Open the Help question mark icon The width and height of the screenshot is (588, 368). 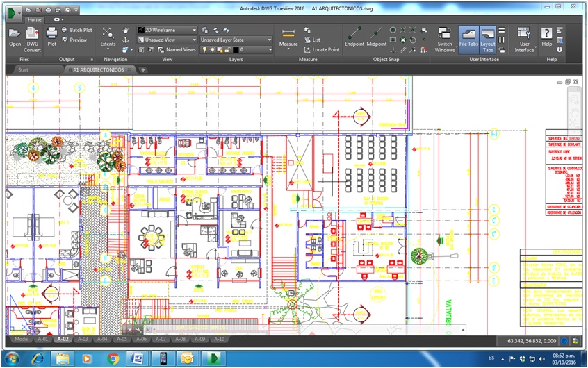coord(546,34)
